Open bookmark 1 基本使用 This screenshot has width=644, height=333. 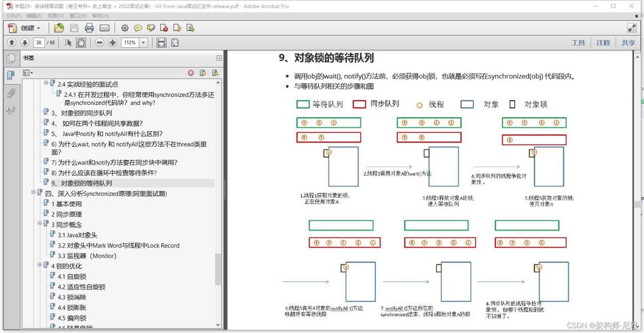point(66,204)
